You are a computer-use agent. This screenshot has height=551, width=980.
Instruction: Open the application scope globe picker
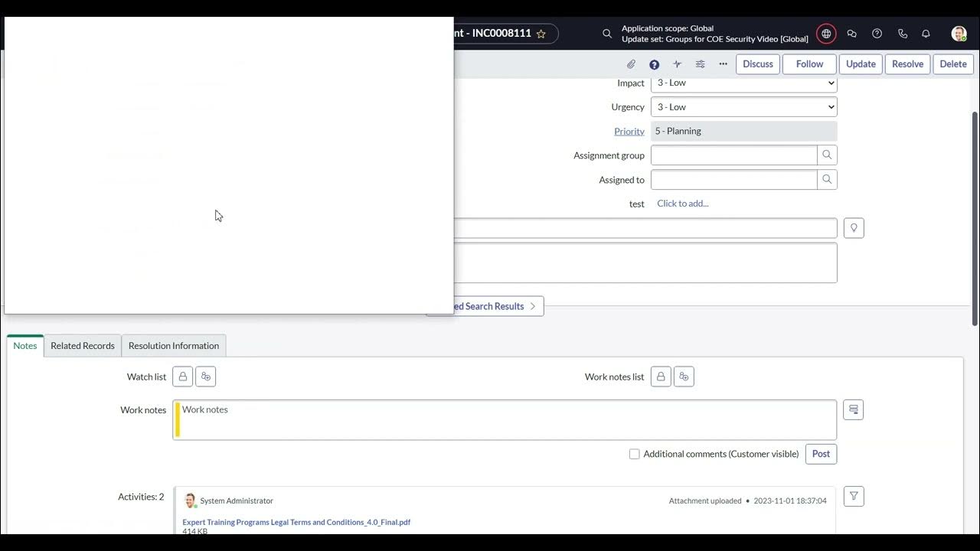(x=826, y=34)
